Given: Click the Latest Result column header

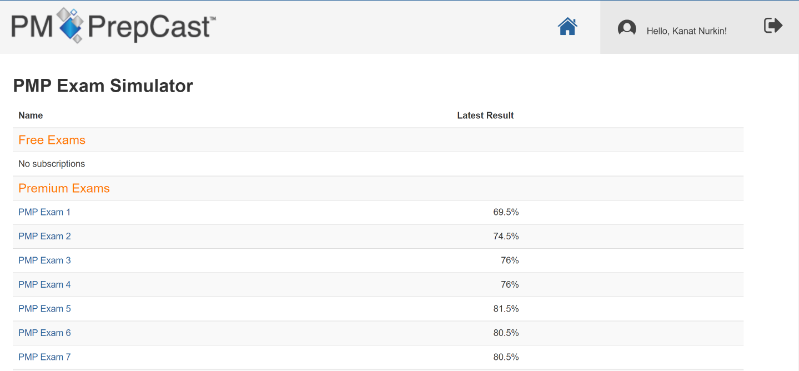Looking at the screenshot, I should (485, 116).
